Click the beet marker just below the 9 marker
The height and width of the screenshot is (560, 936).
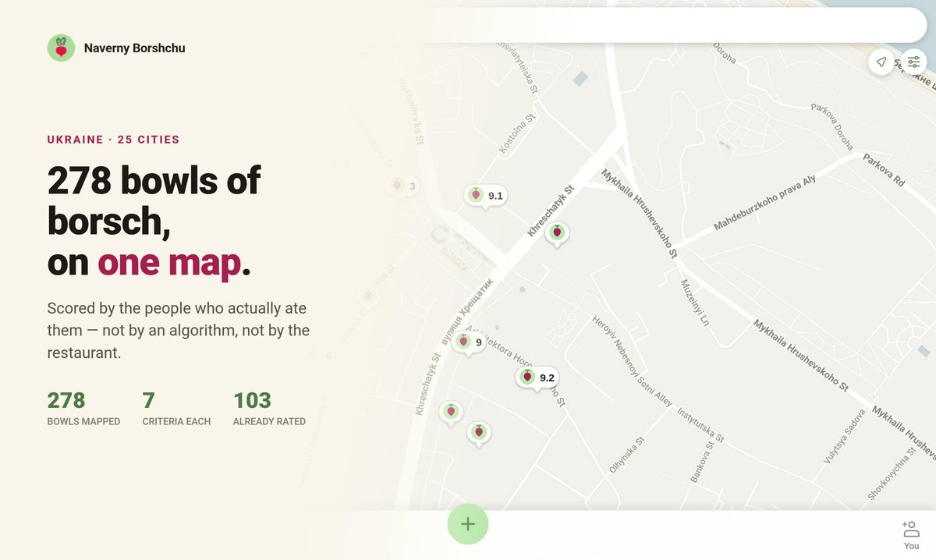point(451,411)
